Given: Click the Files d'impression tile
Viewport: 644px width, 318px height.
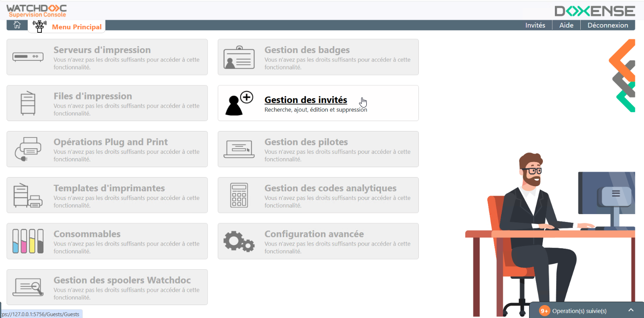Looking at the screenshot, I should (x=107, y=103).
